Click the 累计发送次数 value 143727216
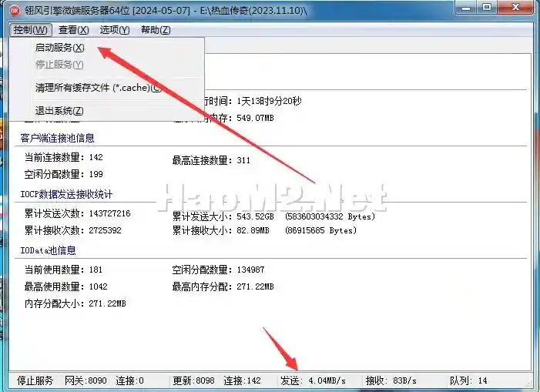This screenshot has height=392, width=540. [x=109, y=214]
